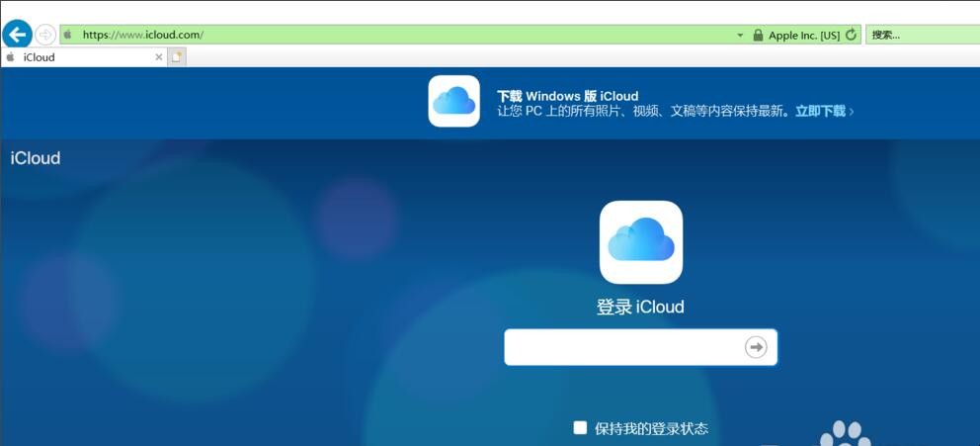980x446 pixels.
Task: Click the browser forward arrow button
Action: click(x=45, y=35)
